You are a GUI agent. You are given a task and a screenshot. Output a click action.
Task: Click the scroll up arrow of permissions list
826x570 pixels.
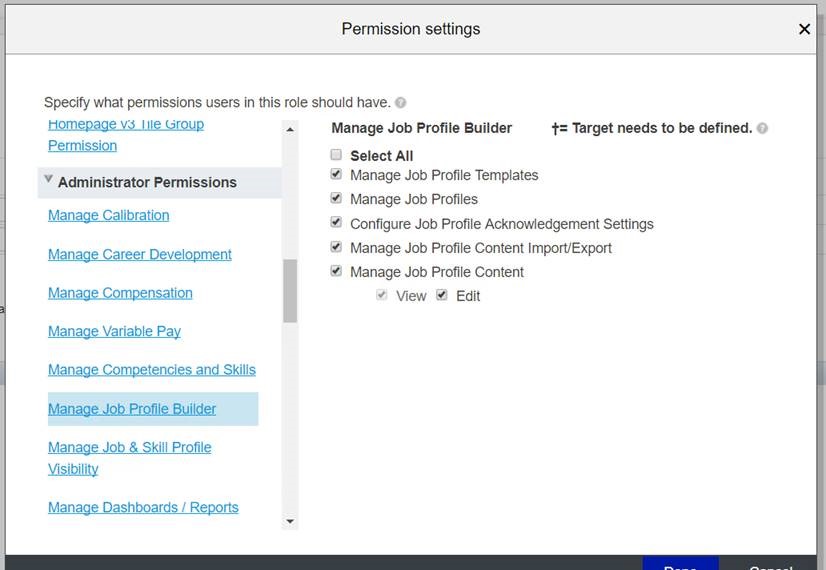pyautogui.click(x=290, y=130)
